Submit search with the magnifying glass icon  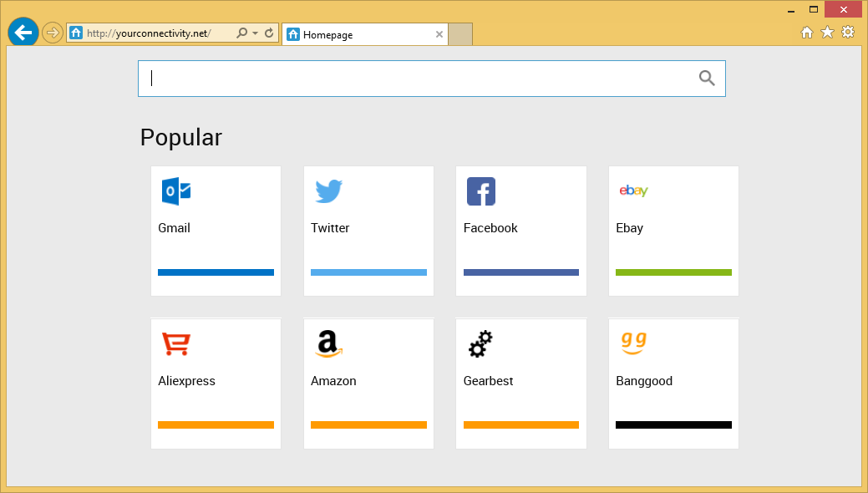[707, 78]
